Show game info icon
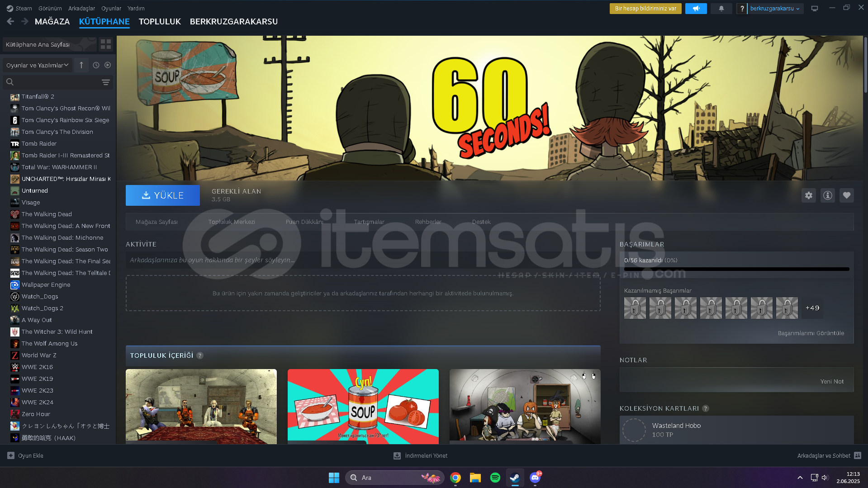The width and height of the screenshot is (868, 488). 828,195
